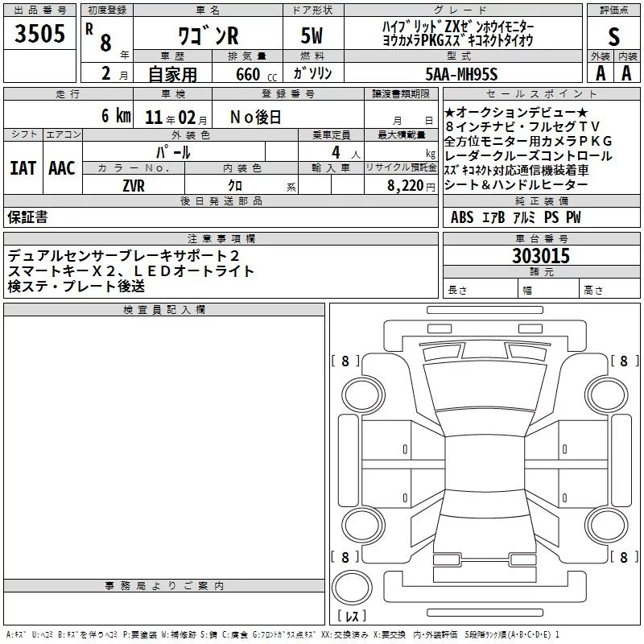Select the first registration year R 8

[x=98, y=38]
